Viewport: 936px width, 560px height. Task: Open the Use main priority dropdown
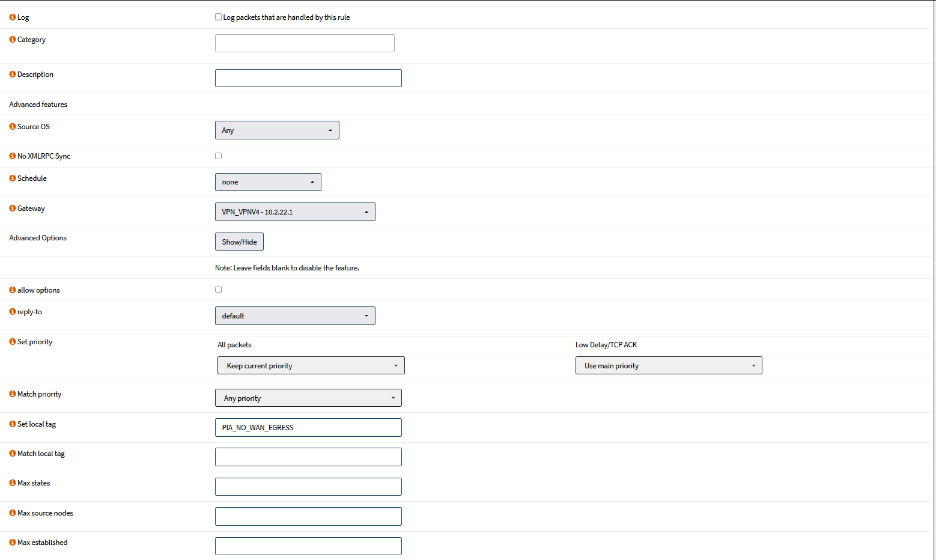click(x=669, y=366)
